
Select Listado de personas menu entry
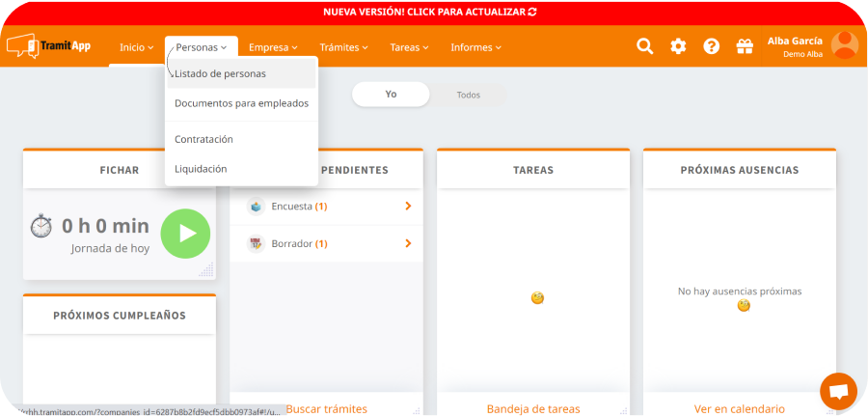click(x=220, y=73)
